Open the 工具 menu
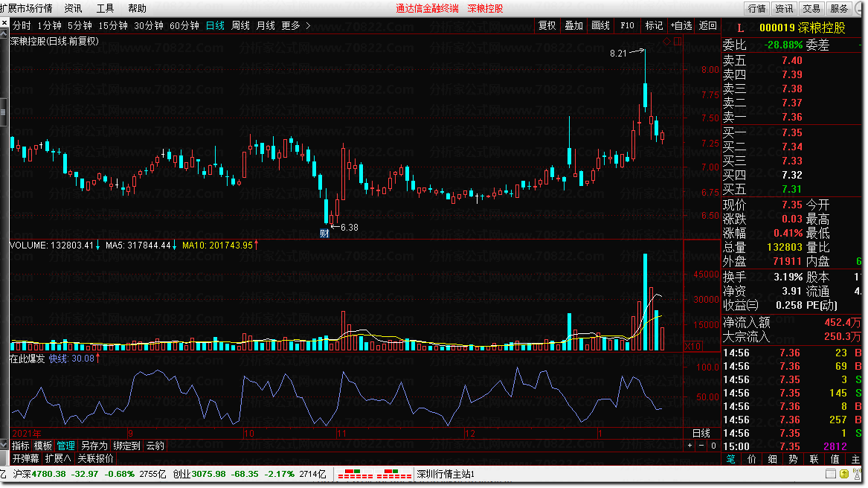The height and width of the screenshot is (488, 868). click(105, 8)
